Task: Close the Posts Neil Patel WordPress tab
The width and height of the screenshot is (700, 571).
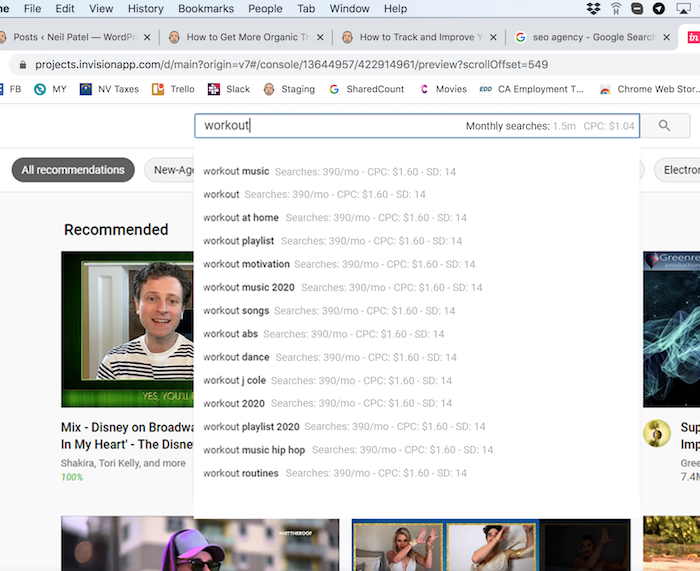Action: [x=147, y=38]
